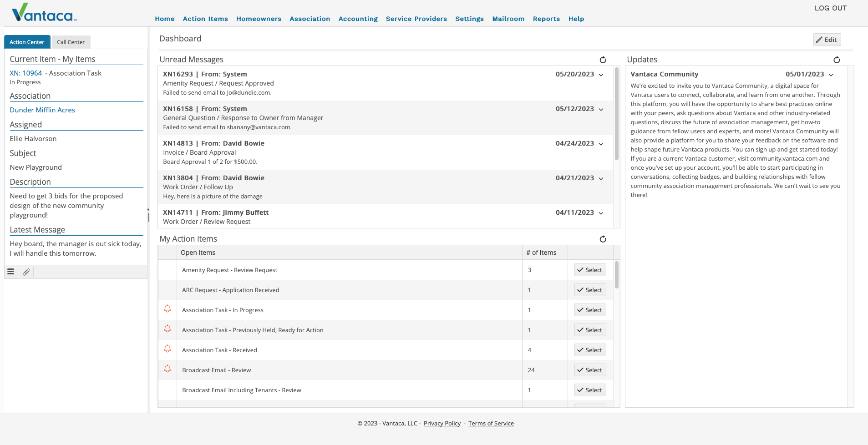Open the hamburger menu in the Action Center panel
This screenshot has height=445, width=868.
pos(10,272)
